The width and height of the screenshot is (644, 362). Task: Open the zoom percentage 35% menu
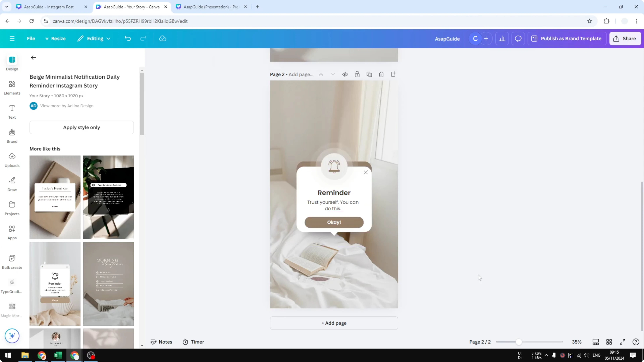coord(577,342)
